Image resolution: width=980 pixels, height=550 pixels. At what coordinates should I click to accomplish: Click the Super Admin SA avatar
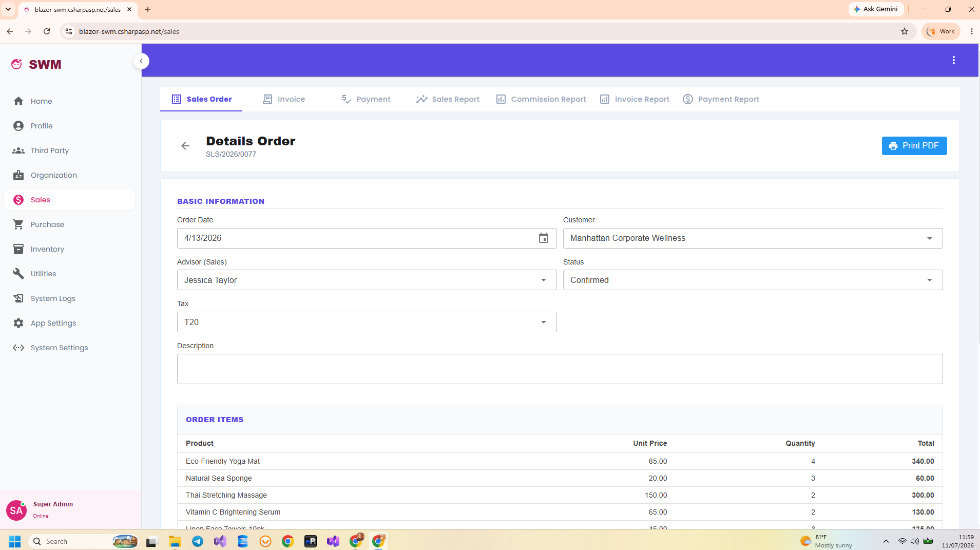click(16, 510)
